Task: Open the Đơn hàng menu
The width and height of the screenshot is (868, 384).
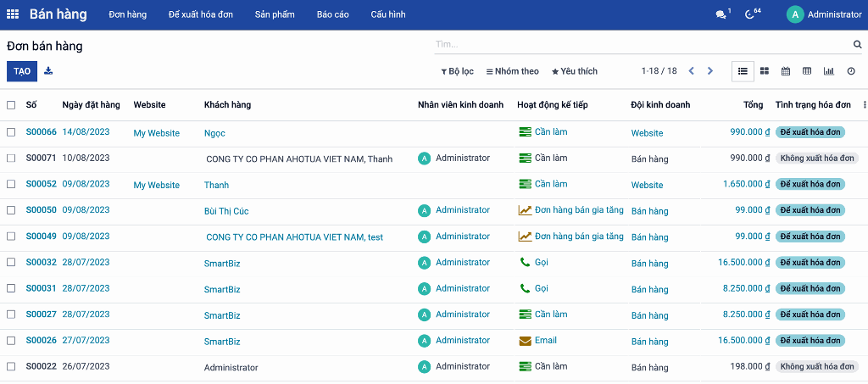Action: coord(128,15)
